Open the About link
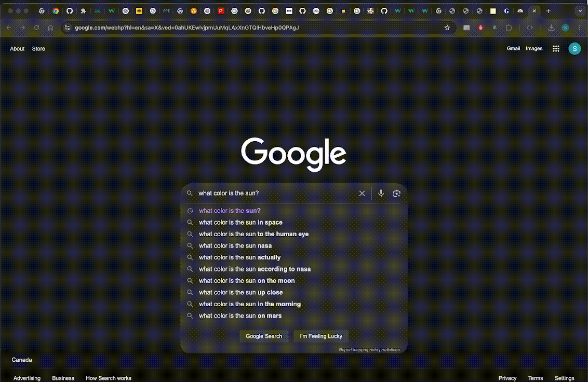The image size is (588, 382). [17, 49]
